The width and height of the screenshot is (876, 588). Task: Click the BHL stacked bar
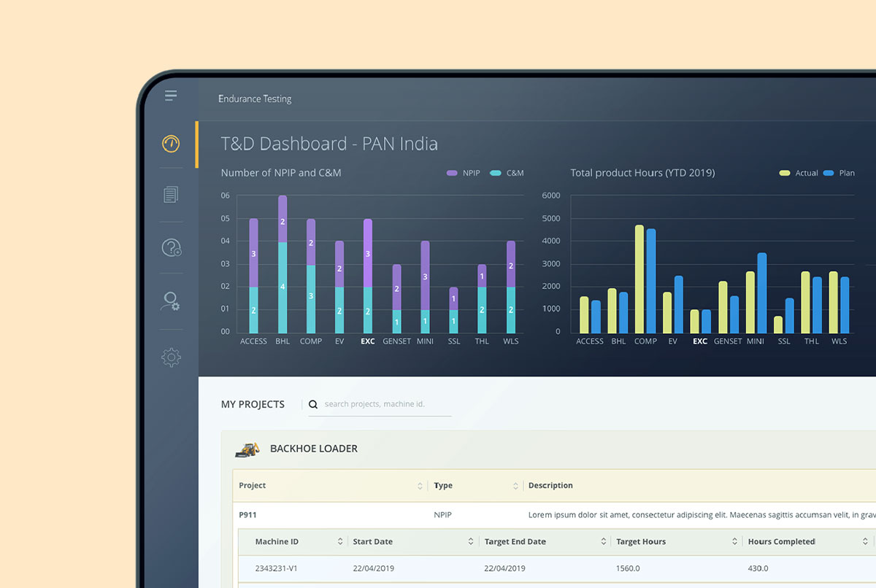(283, 264)
